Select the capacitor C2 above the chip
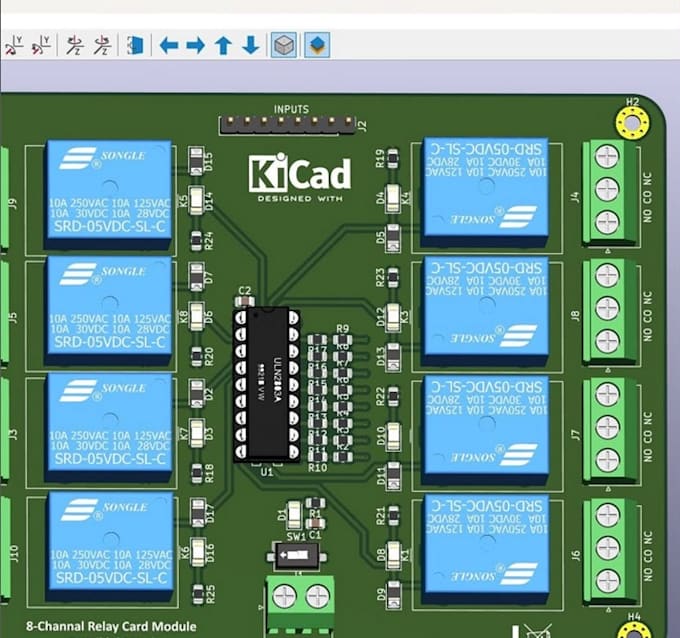The width and height of the screenshot is (680, 638). point(245,301)
